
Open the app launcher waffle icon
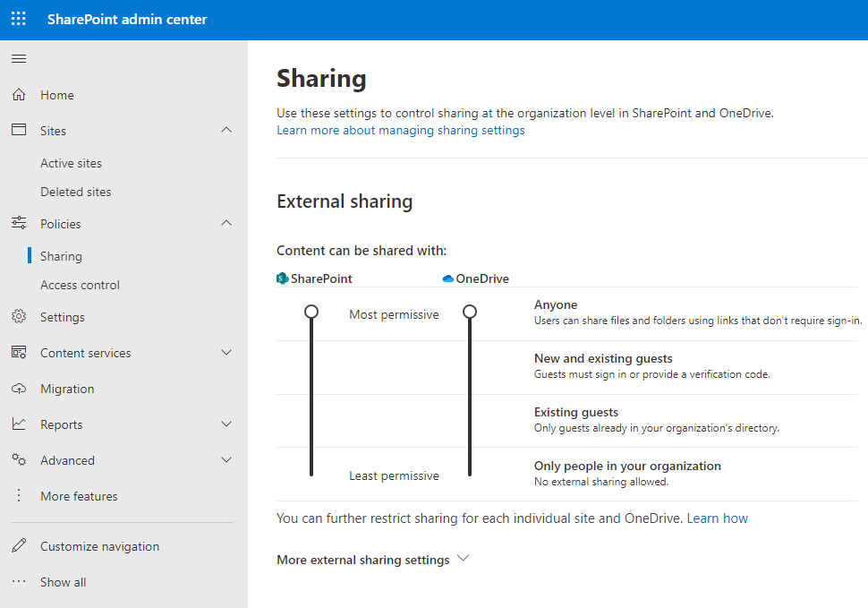pyautogui.click(x=18, y=19)
